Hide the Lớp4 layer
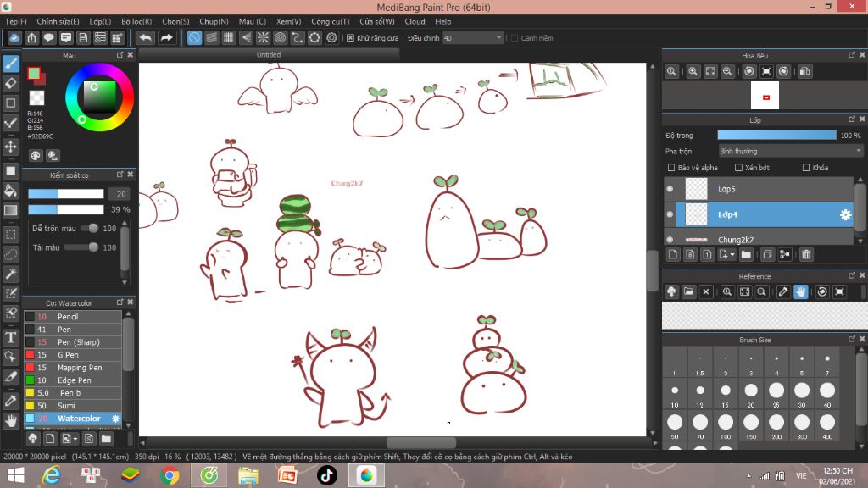This screenshot has height=488, width=868. tap(670, 214)
